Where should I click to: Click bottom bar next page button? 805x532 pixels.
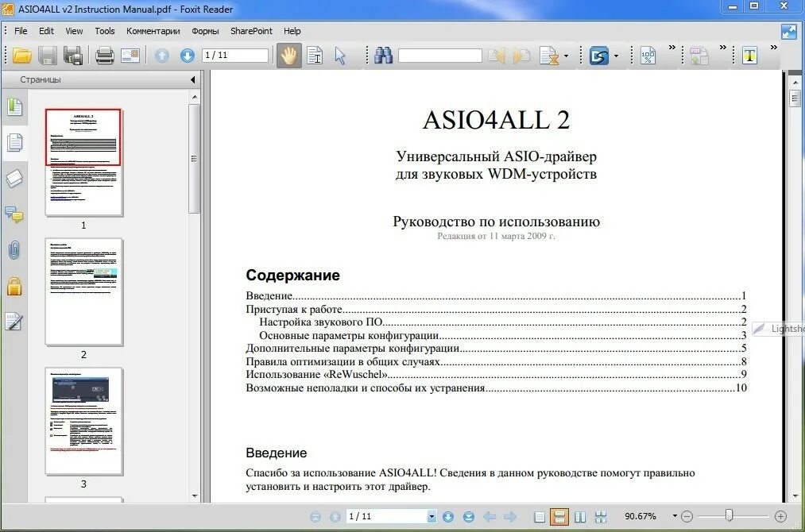[x=448, y=517]
